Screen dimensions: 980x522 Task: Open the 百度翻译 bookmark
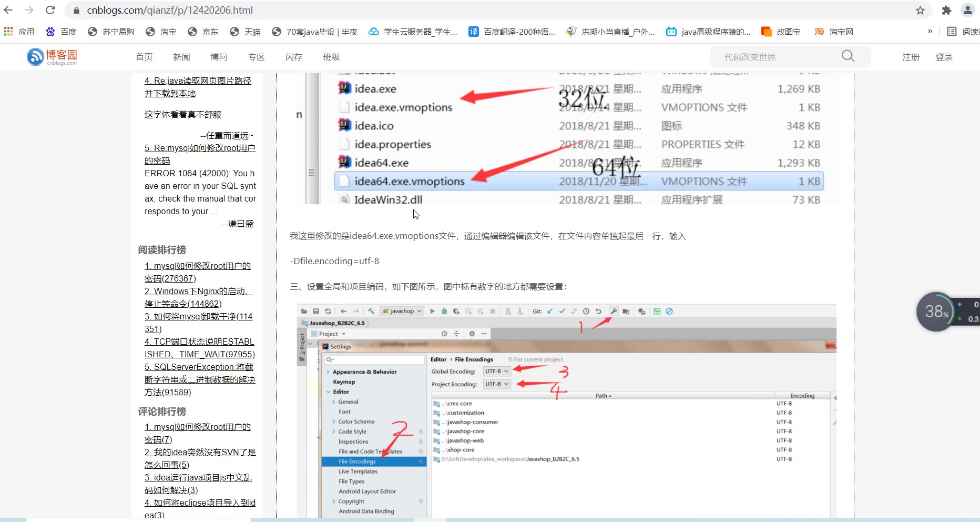click(x=512, y=32)
